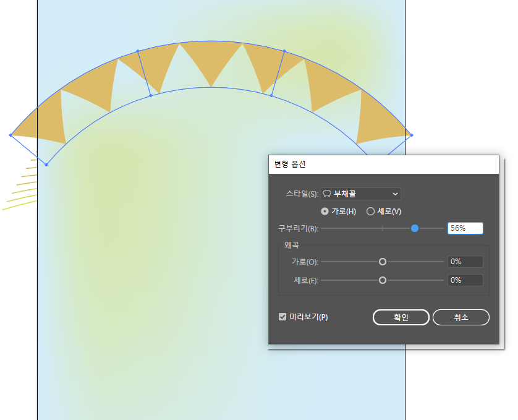518x420 pixels.
Task: Click the 변형 옵션 dialog title bar
Action: tap(383, 165)
